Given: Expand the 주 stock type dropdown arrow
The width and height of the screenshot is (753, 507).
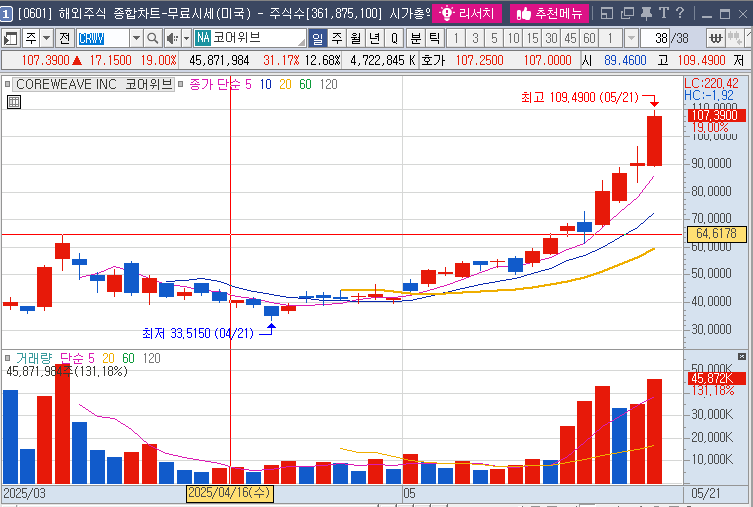Looking at the screenshot, I should pyautogui.click(x=47, y=38).
